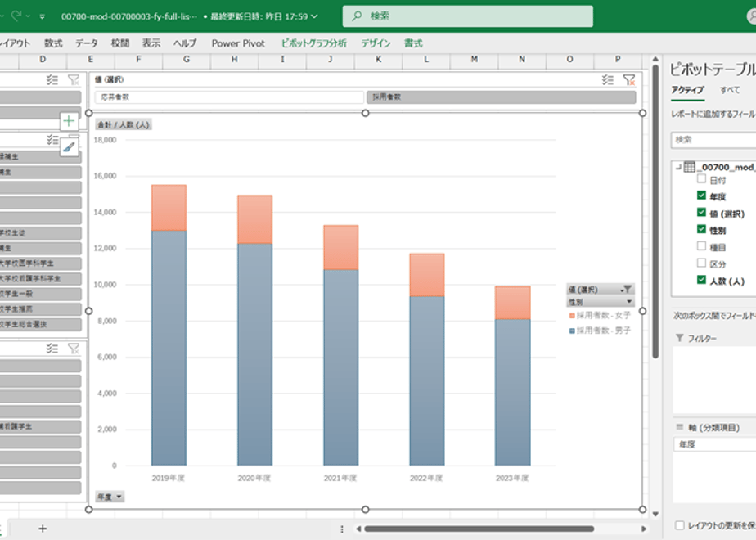The image size is (756, 540).
Task: Uncheck the 年度 field checkbox
Action: [x=701, y=196]
